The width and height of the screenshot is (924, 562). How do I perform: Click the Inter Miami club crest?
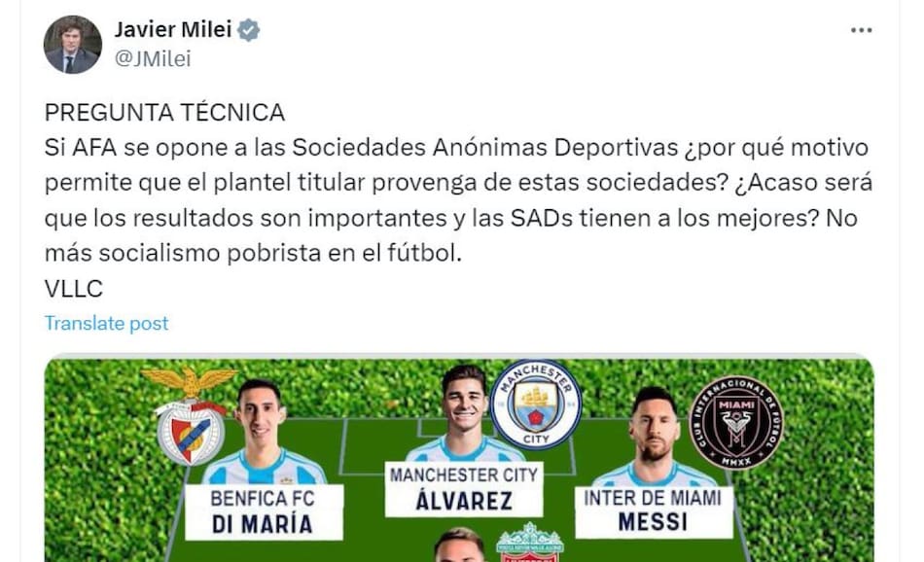(735, 423)
